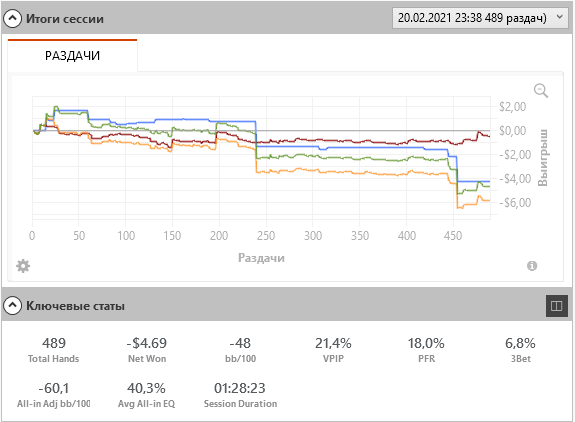Click the graph info icon
This screenshot has height=422, width=575.
point(532,266)
